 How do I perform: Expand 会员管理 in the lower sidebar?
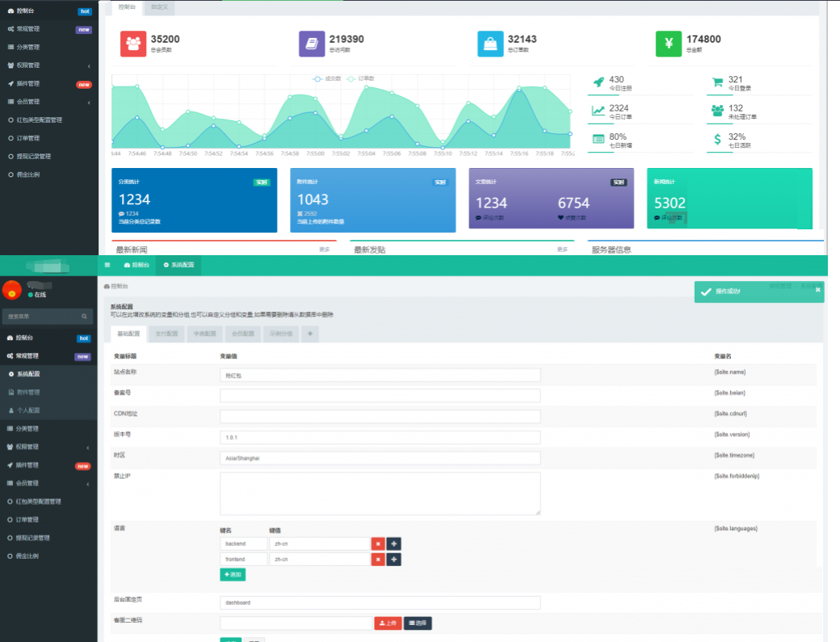tap(48, 484)
